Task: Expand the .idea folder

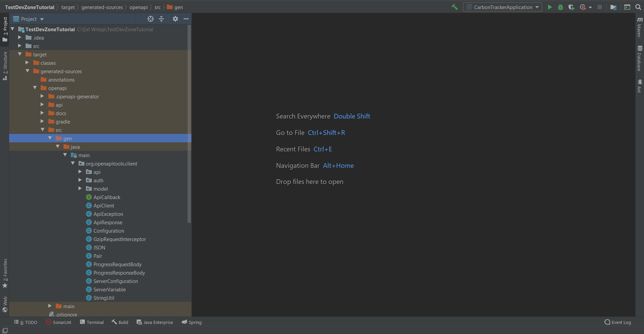Action: pyautogui.click(x=20, y=37)
